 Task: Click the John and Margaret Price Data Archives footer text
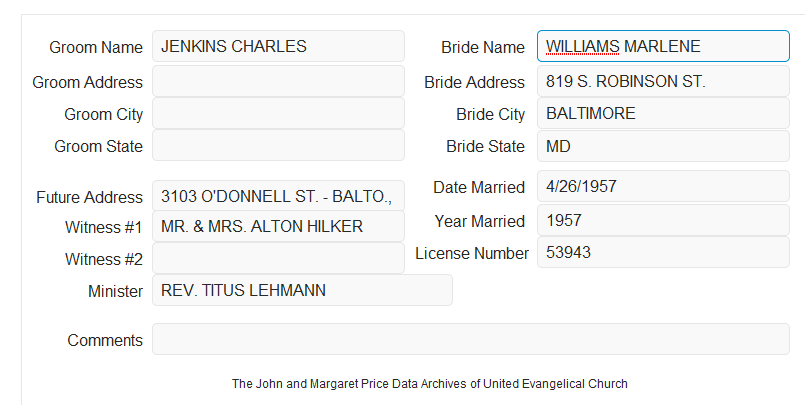(x=430, y=384)
